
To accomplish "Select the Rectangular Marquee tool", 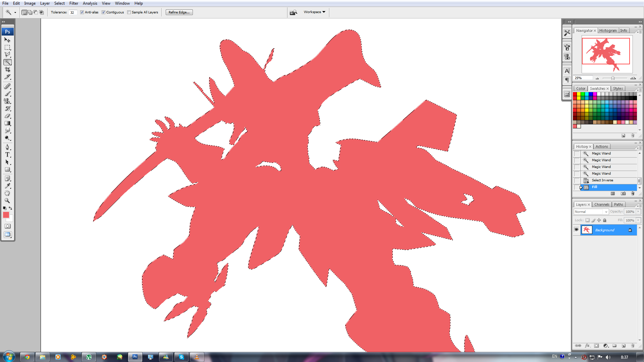I will pos(7,47).
